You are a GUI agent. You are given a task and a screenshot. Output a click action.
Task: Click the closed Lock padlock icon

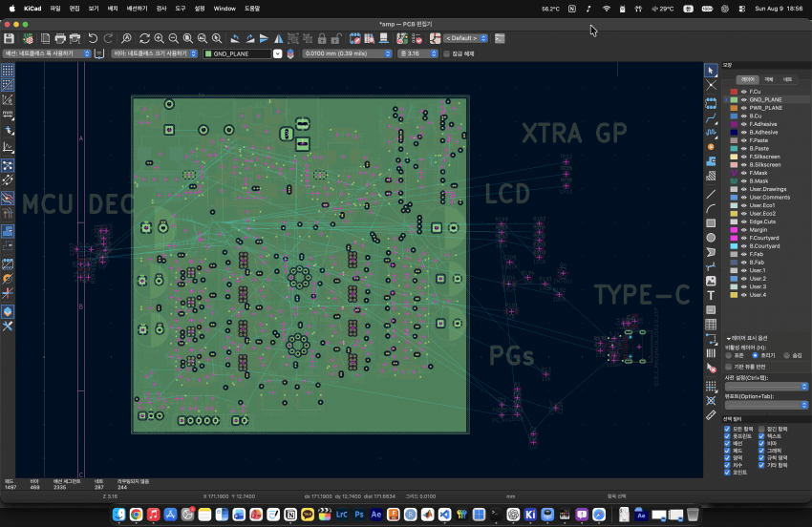[x=322, y=38]
